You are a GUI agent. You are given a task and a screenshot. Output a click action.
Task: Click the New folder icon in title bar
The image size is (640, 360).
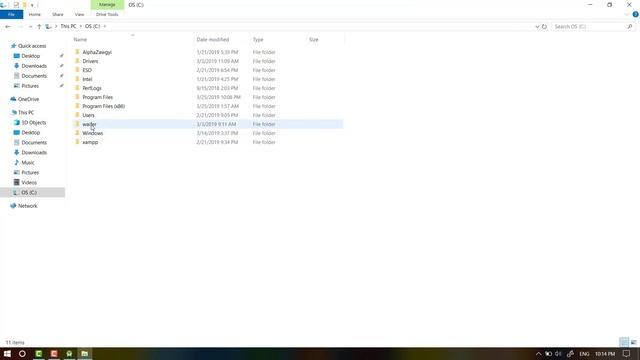tap(24, 5)
